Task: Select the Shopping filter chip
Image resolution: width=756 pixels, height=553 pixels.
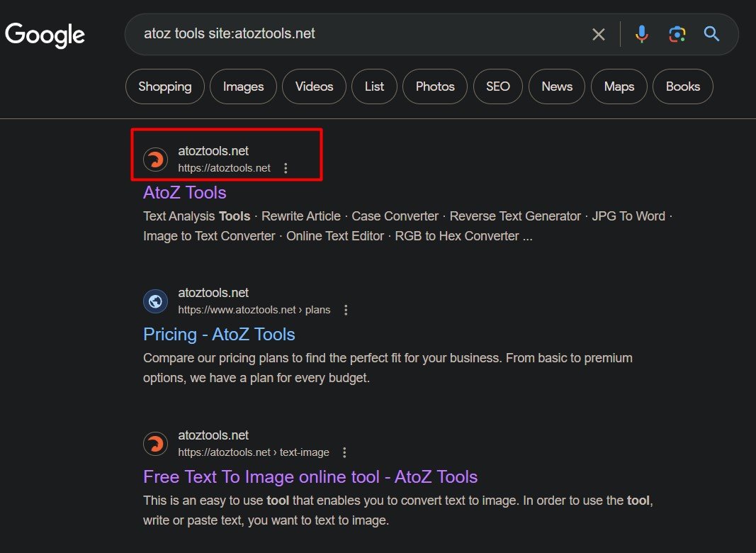Action: click(x=164, y=86)
